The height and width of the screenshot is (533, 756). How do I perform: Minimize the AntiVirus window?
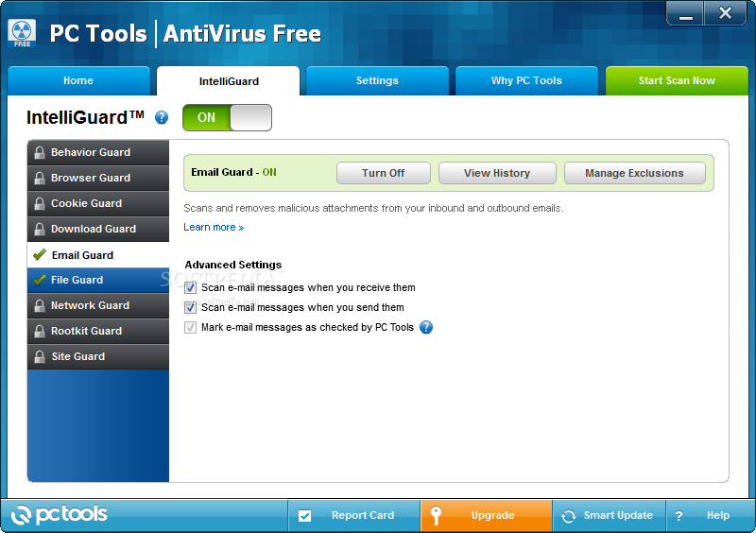click(686, 13)
